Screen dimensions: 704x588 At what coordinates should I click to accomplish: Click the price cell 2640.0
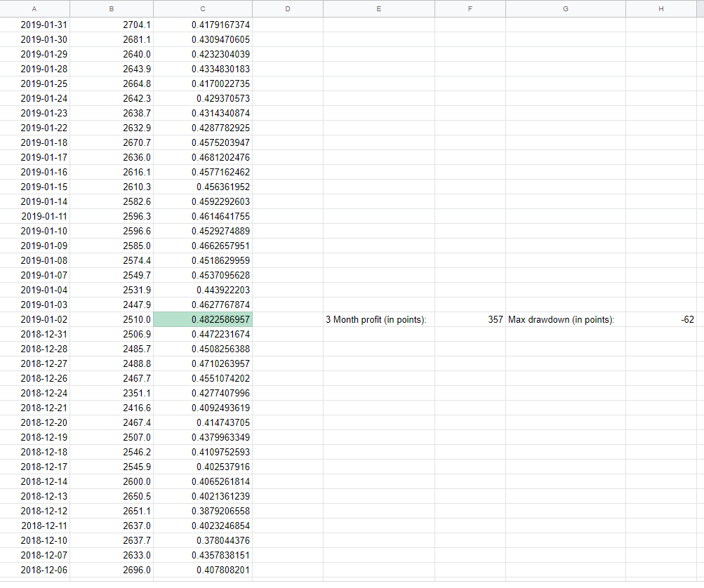point(112,54)
